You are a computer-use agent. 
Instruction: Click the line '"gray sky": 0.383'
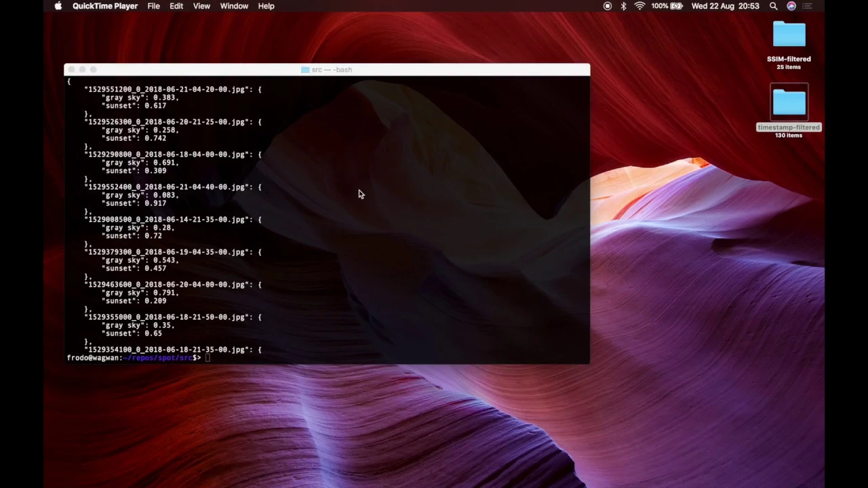point(140,98)
